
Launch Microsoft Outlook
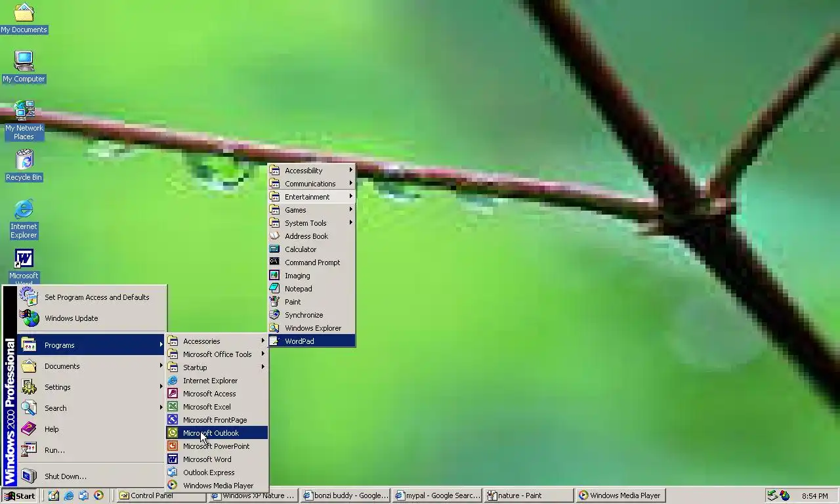(x=217, y=433)
